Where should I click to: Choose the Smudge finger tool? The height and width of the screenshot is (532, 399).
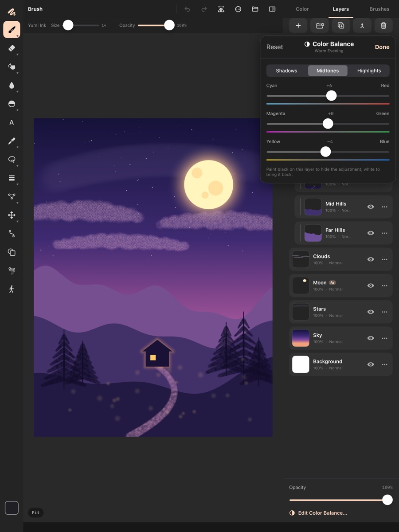pyautogui.click(x=12, y=67)
